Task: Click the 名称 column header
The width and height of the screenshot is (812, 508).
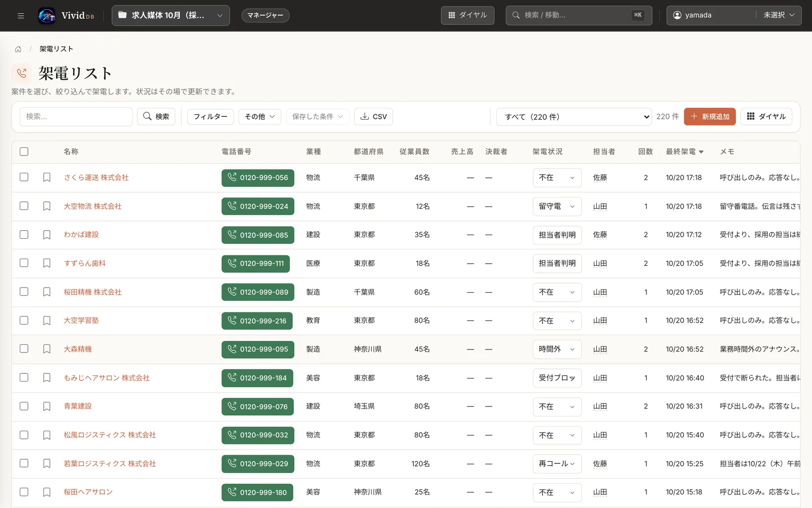Action: click(71, 152)
